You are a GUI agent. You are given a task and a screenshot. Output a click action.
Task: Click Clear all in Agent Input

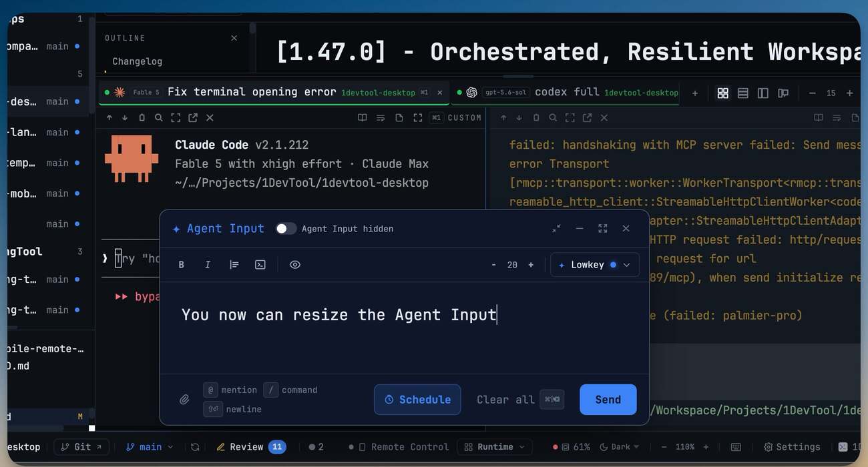point(505,400)
